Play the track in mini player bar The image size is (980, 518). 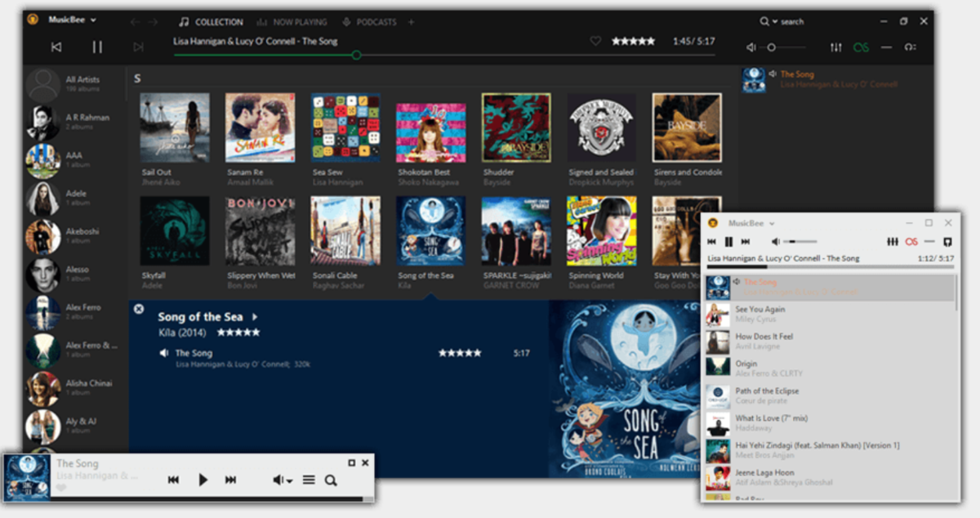click(x=203, y=480)
